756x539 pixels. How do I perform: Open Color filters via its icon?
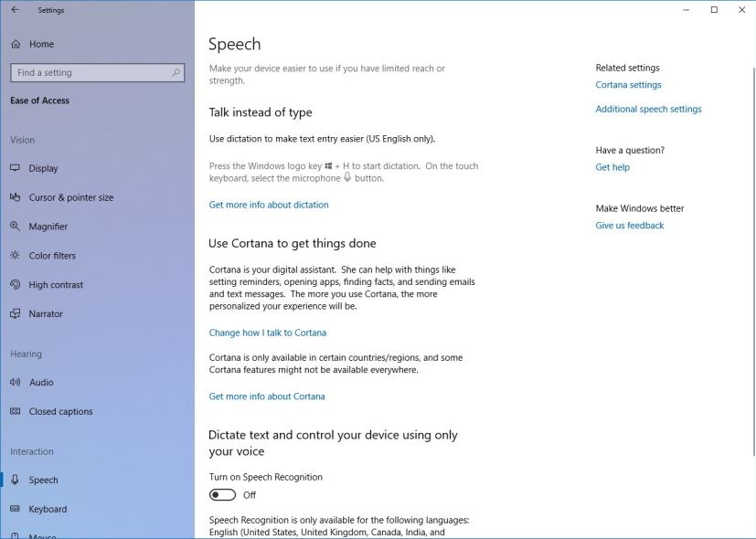pos(15,256)
